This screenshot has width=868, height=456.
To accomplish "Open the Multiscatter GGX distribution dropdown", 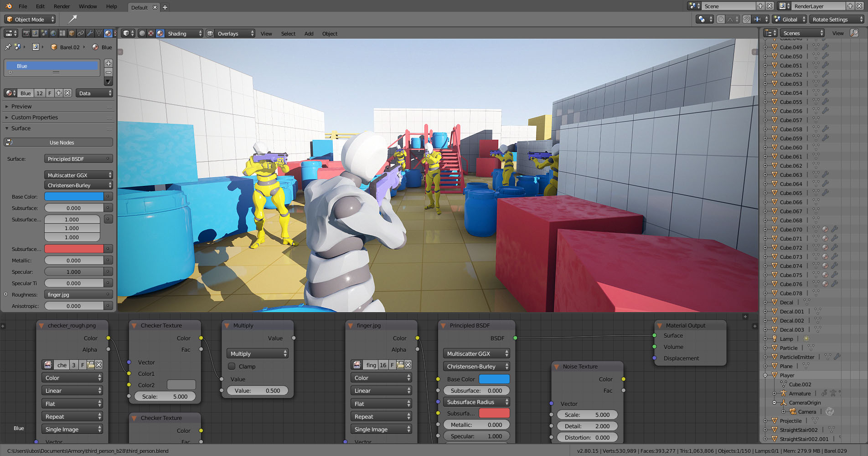I will click(x=78, y=174).
